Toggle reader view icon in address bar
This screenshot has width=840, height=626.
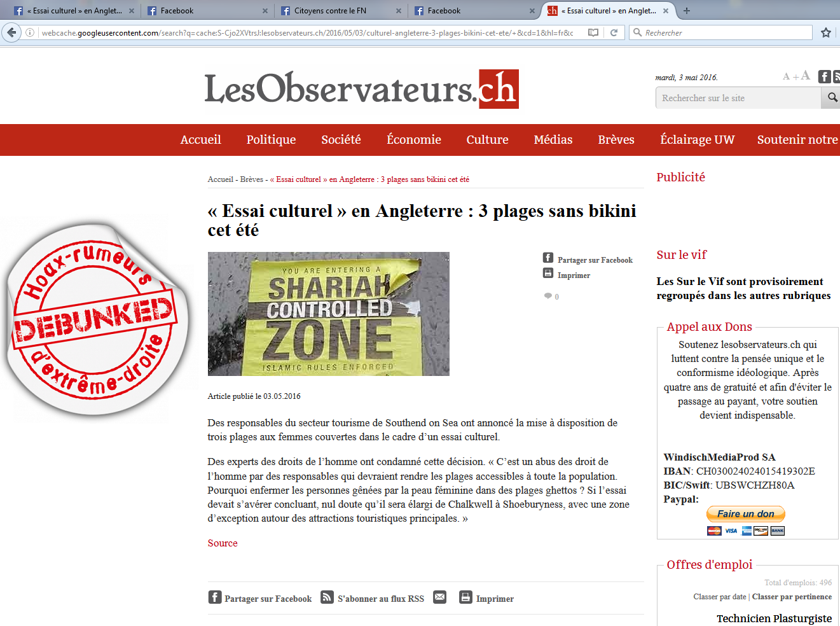(x=593, y=32)
